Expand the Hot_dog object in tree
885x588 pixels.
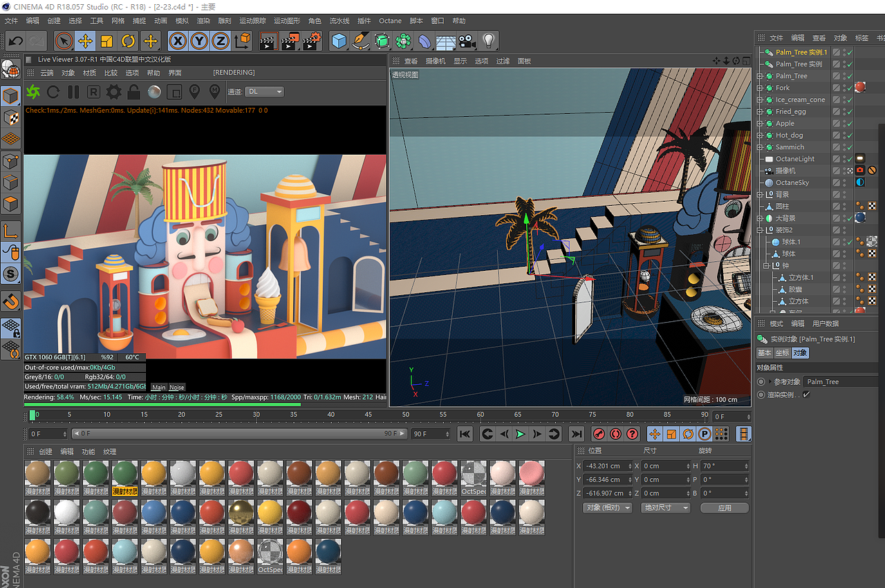coord(760,135)
